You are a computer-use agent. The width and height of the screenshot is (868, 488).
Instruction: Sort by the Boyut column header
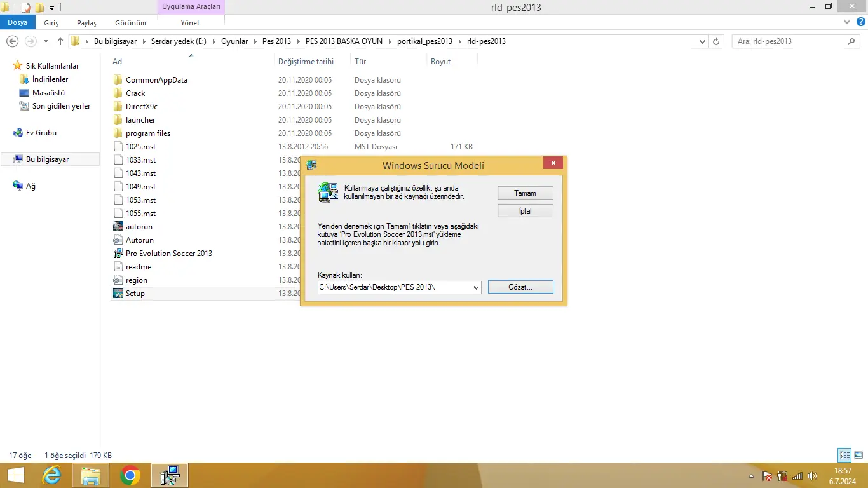[441, 62]
